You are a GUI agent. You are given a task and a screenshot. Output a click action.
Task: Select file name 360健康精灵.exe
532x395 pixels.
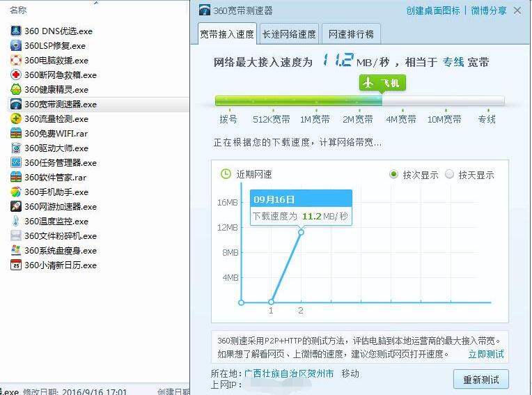pyautogui.click(x=56, y=89)
